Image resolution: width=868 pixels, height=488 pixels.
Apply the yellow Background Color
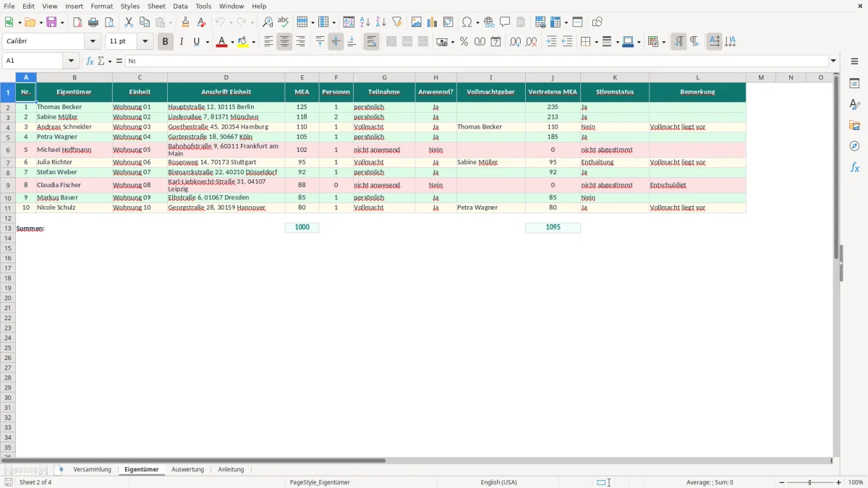243,42
